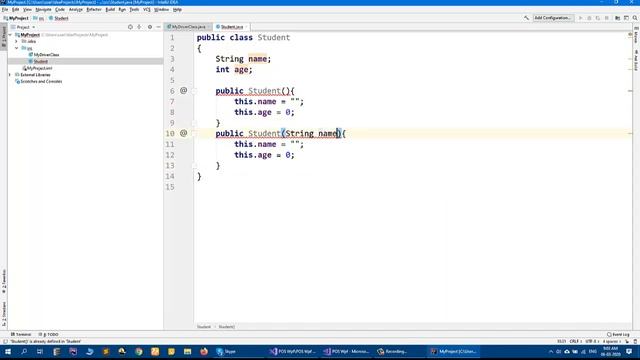The image size is (640, 360).
Task: Open the Windows notification center icon
Action: (629, 351)
